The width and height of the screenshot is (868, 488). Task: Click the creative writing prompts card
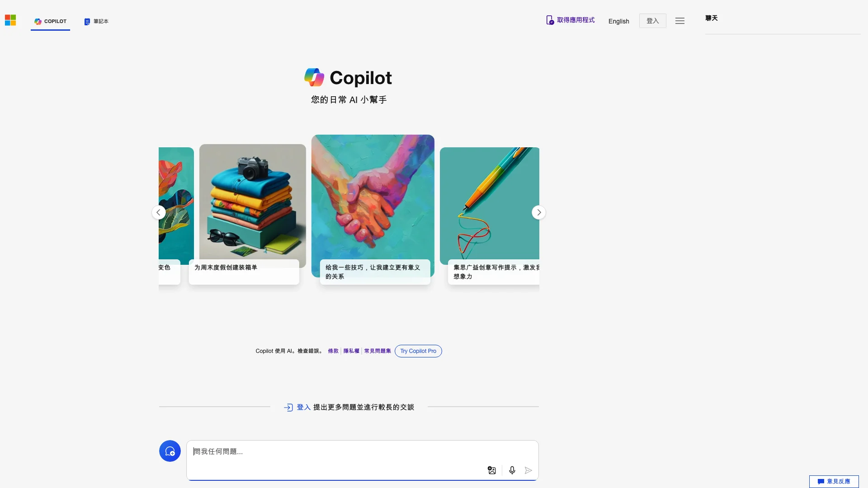pyautogui.click(x=490, y=215)
